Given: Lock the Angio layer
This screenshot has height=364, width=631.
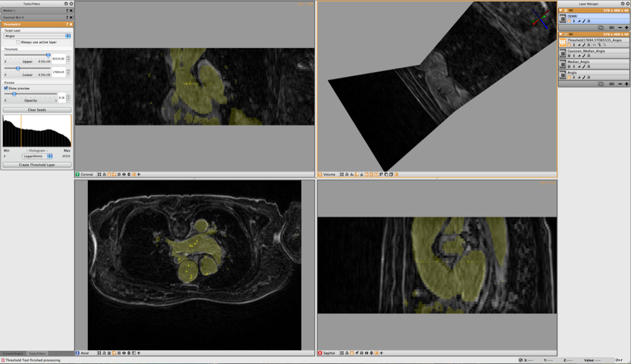Looking at the screenshot, I should point(589,77).
